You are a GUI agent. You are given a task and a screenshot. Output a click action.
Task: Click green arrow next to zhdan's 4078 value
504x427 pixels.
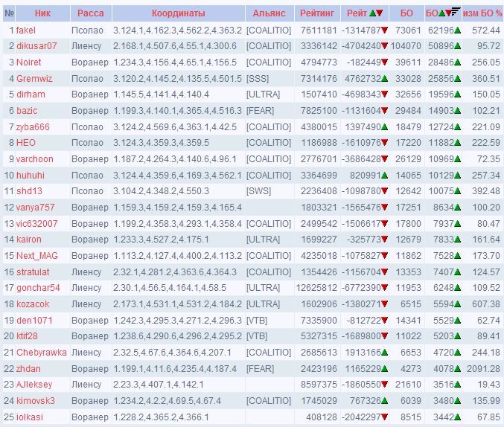pyautogui.click(x=456, y=368)
